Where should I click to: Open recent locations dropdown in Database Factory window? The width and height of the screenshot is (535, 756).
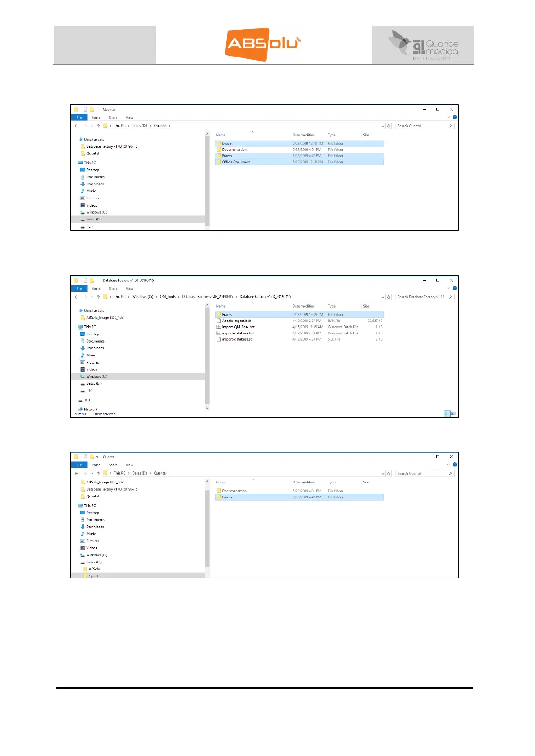click(92, 297)
